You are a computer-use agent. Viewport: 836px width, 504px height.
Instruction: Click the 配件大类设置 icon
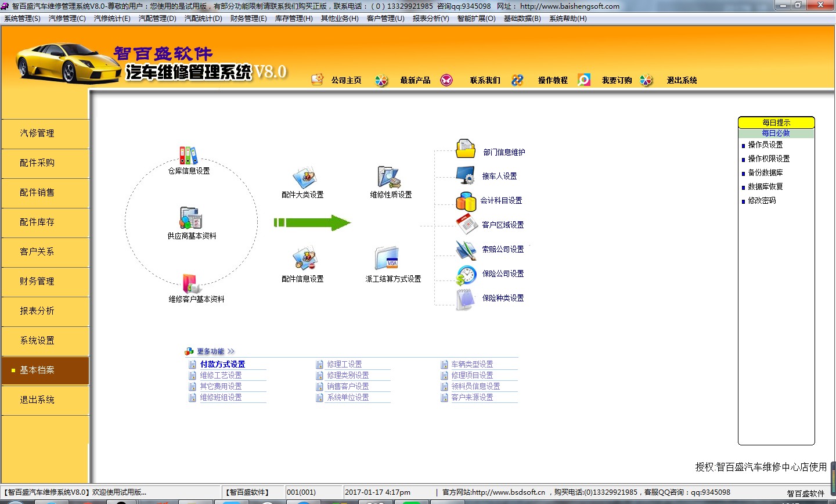(304, 178)
